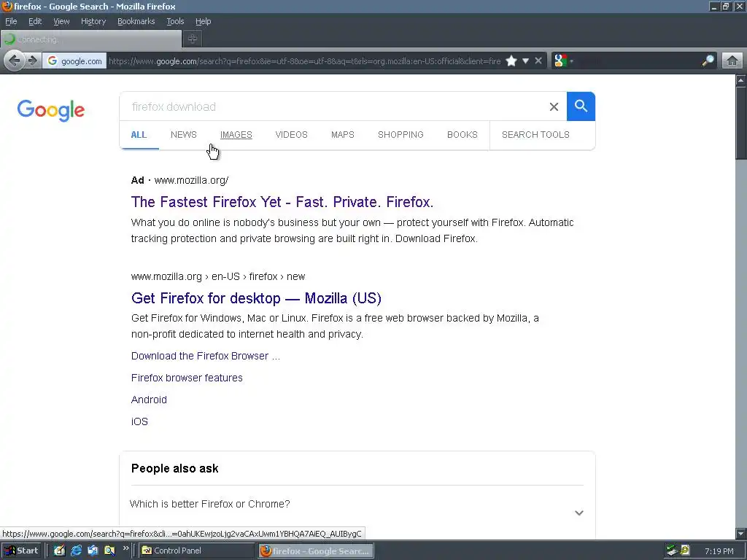
Task: Open the search engine selector with Google icon
Action: pyautogui.click(x=563, y=61)
